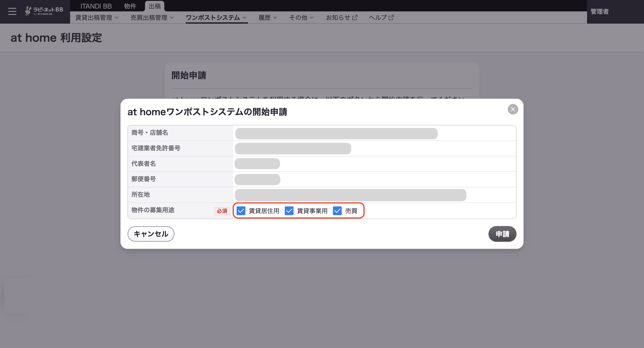The image size is (644, 348).
Task: Expand the ワンポストシステム dropdown menu
Action: click(216, 18)
